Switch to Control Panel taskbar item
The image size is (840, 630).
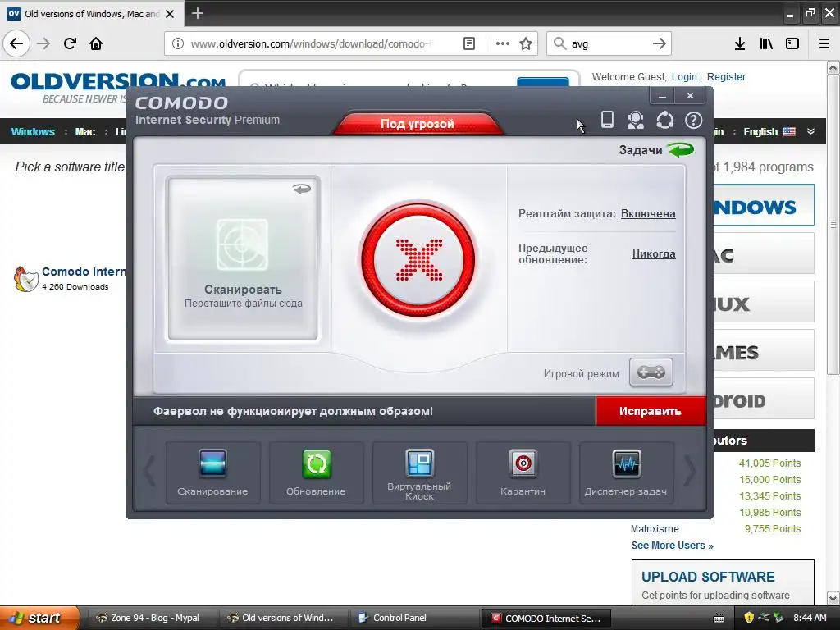(414, 618)
